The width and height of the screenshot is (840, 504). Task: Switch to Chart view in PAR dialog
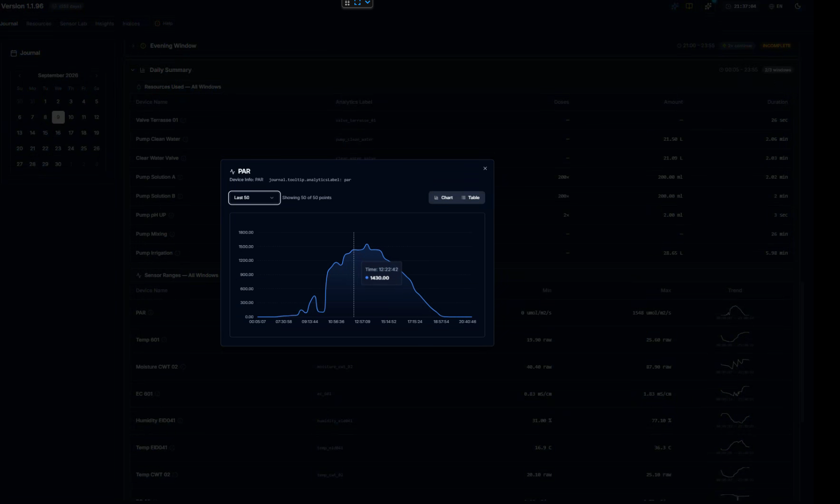[444, 198]
